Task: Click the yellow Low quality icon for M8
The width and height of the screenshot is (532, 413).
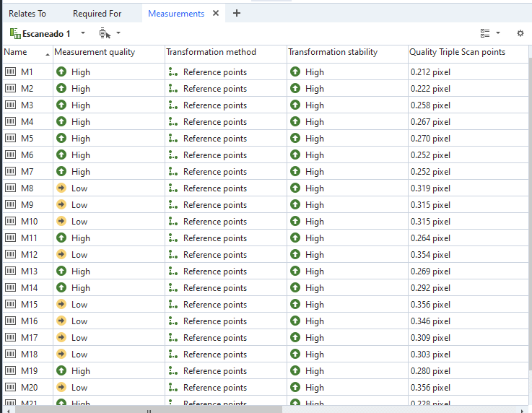Action: 61,188
